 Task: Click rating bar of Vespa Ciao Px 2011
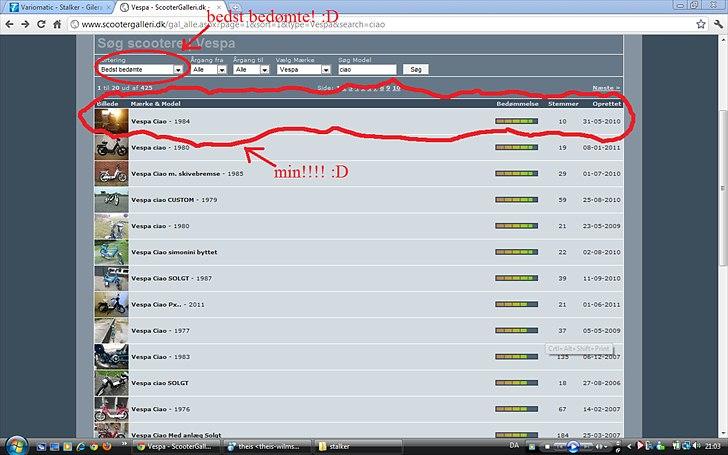516,303
